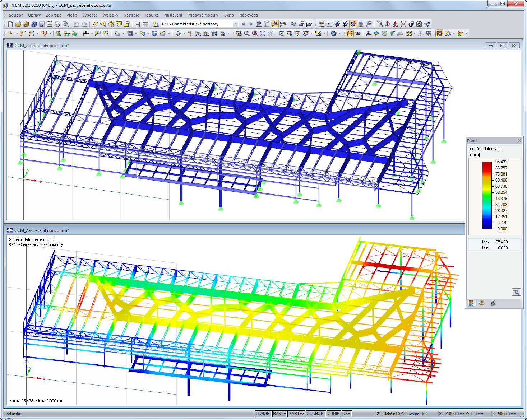Activate the view in Y direction icon

[289, 33]
